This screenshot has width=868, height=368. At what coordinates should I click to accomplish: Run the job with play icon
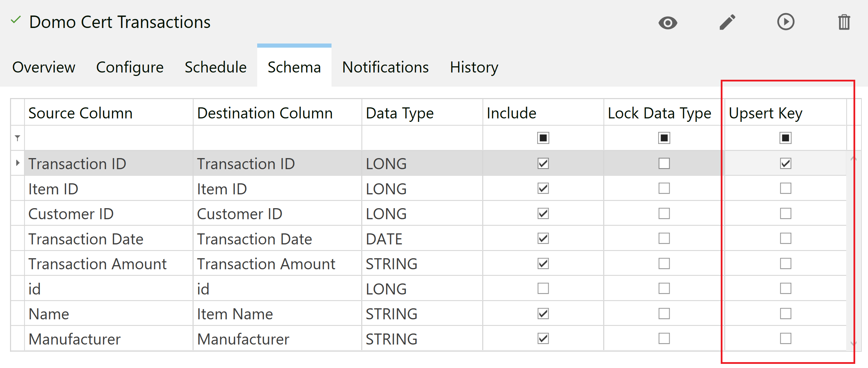tap(785, 22)
